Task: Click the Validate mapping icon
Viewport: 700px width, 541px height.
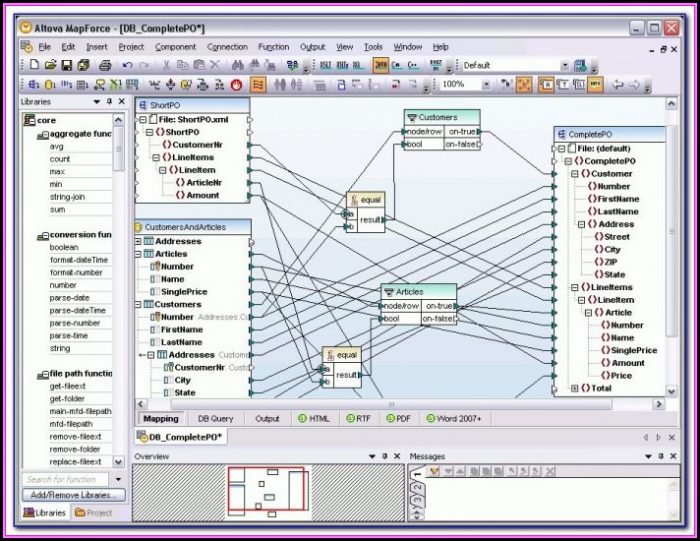Action: coord(292,65)
